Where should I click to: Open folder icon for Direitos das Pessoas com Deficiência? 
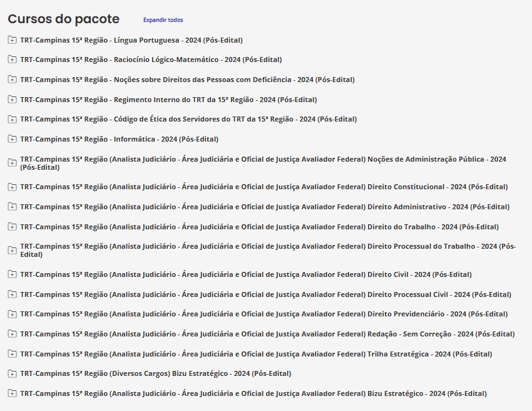pos(13,80)
